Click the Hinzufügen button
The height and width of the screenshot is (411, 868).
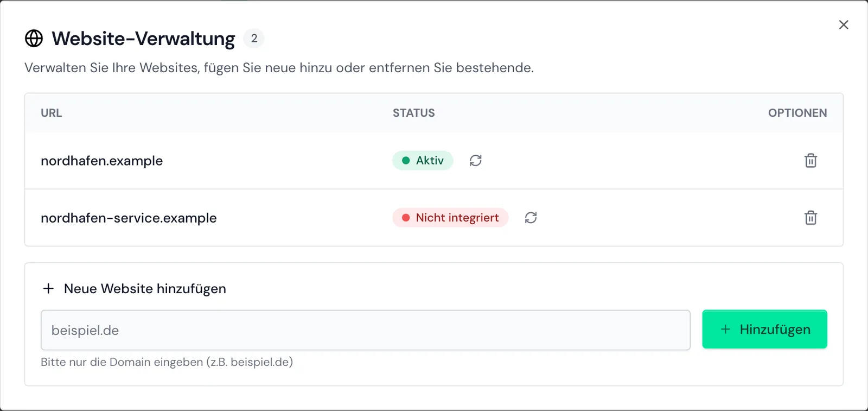coord(764,329)
